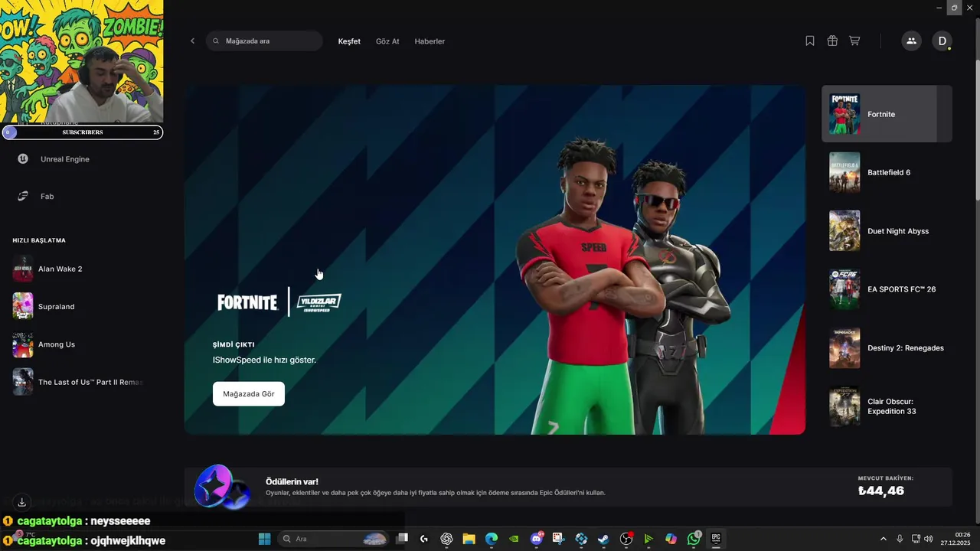Launch The Last of Us Part II
980x551 pixels.
point(78,382)
